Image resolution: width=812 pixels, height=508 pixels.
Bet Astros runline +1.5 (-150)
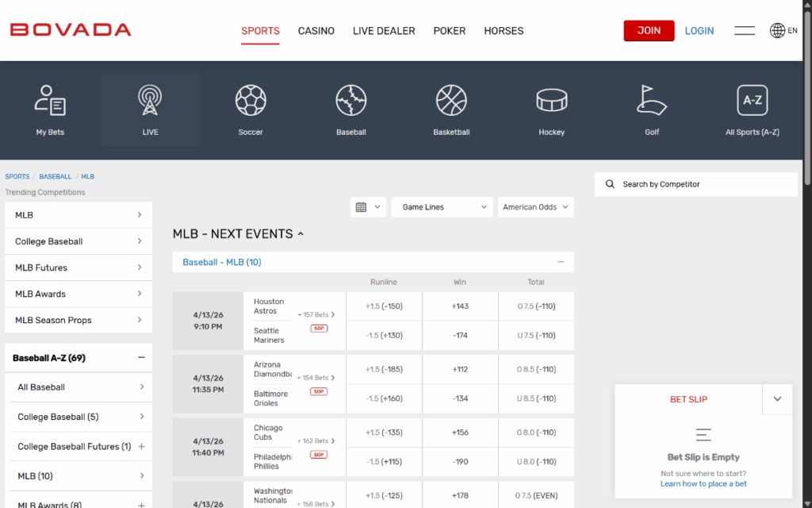[x=384, y=306]
